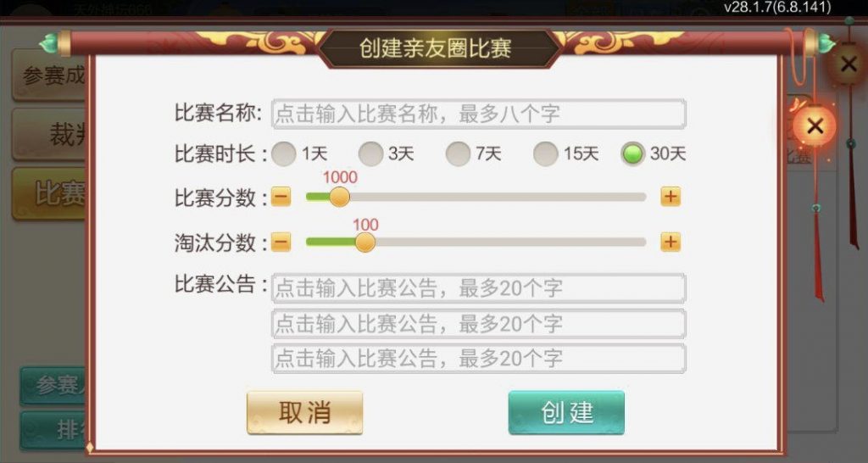This screenshot has width=868, height=463.
Task: Select the 1天 duration option
Action: click(286, 153)
